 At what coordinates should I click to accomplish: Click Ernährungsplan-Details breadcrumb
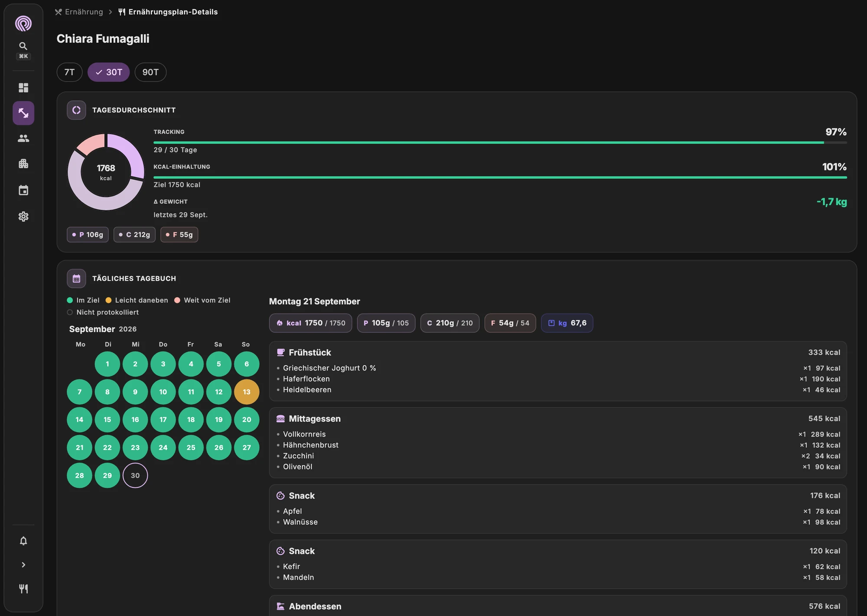[168, 12]
